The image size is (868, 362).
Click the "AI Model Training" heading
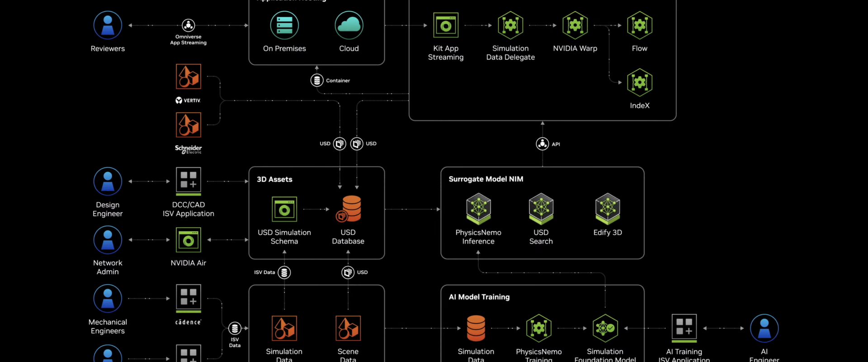[x=479, y=297]
